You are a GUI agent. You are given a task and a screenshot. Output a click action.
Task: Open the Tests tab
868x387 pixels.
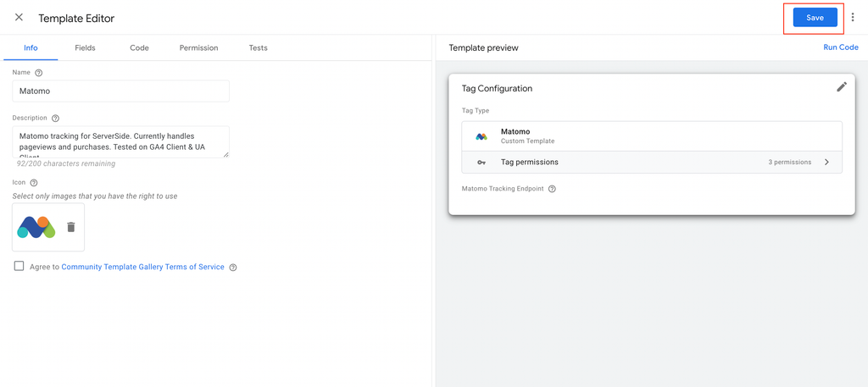pos(258,47)
